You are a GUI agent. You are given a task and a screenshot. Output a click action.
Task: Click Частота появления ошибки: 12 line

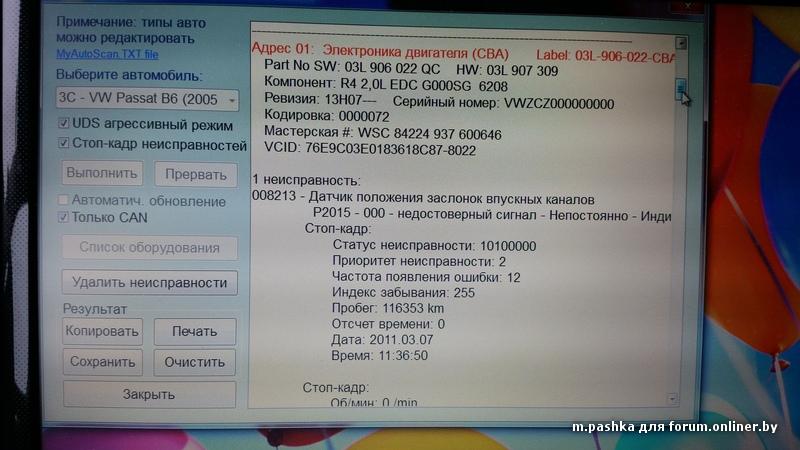click(x=426, y=278)
